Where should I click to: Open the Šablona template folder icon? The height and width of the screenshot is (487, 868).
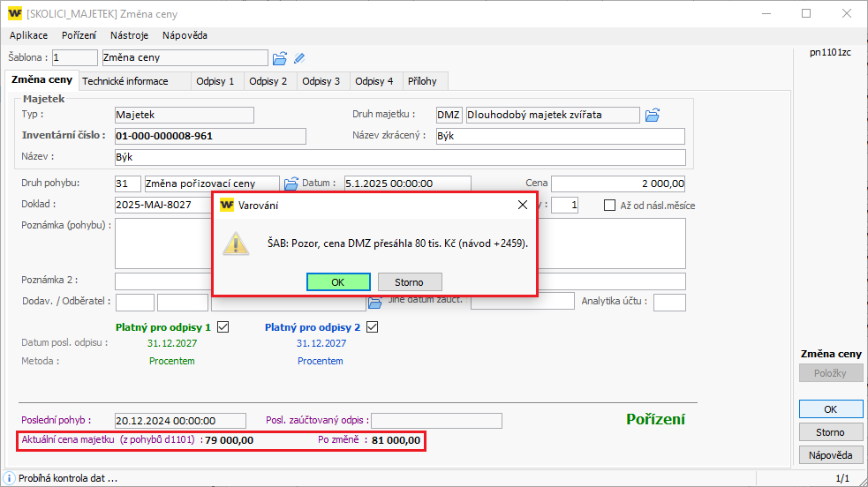[x=280, y=58]
